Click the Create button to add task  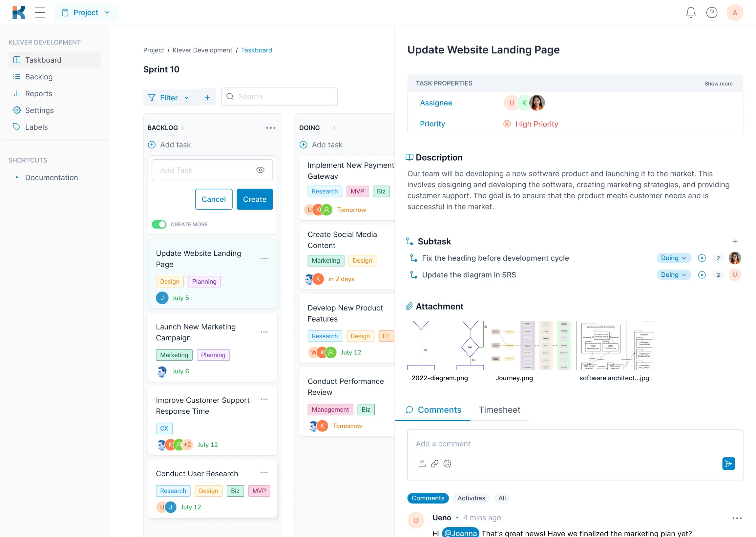coord(254,199)
